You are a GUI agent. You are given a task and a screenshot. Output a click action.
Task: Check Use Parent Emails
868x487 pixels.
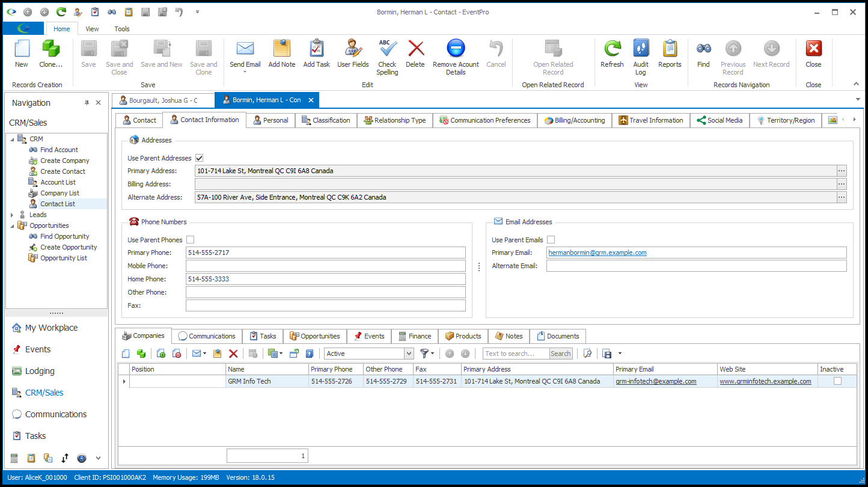click(x=551, y=240)
